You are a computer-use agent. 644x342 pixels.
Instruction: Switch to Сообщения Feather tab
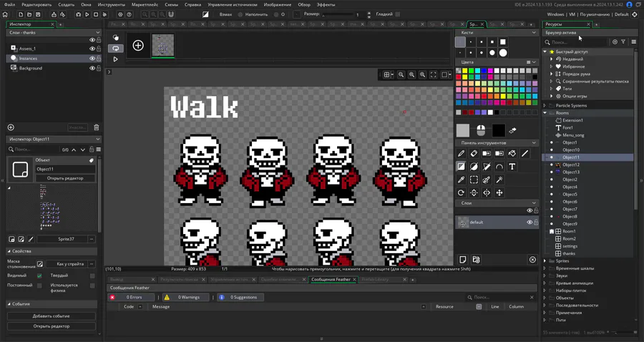(331, 280)
